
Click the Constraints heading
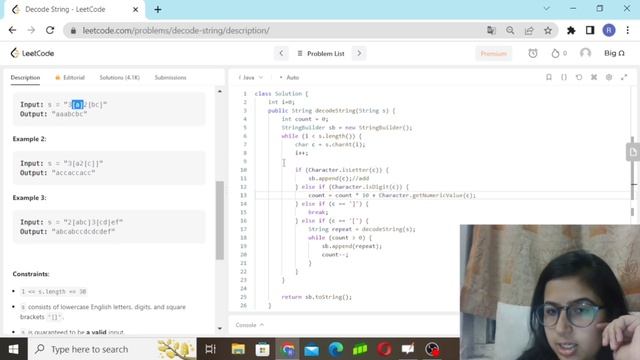[x=31, y=274]
